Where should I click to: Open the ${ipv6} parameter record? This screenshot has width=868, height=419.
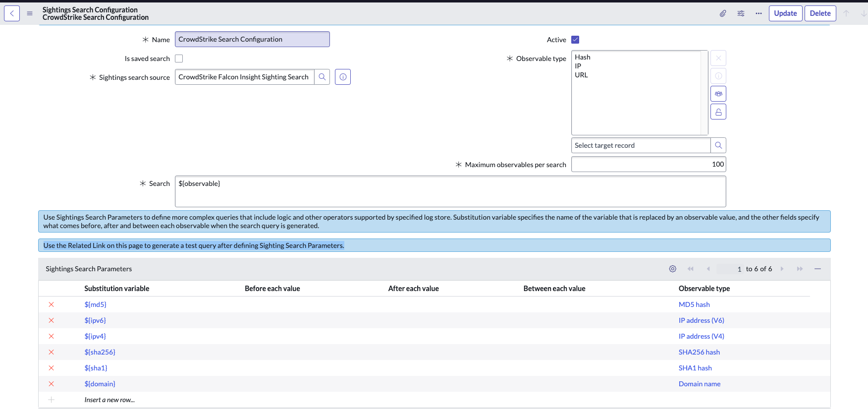tap(95, 320)
